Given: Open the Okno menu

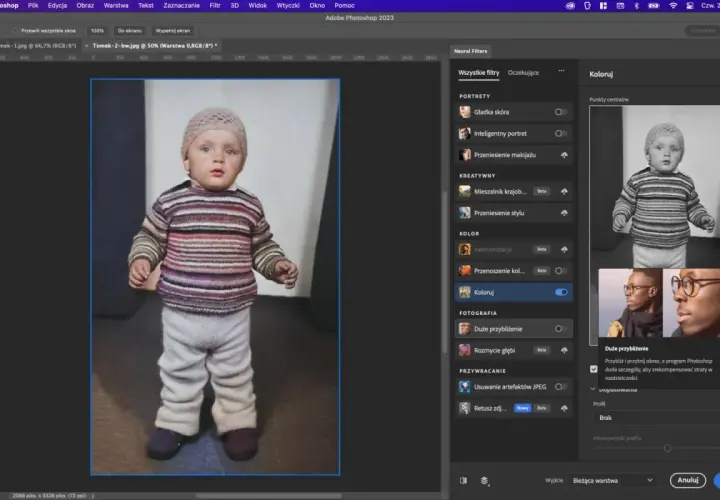Looking at the screenshot, I should (317, 6).
